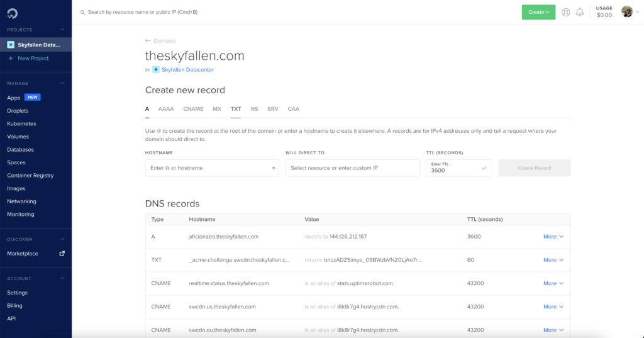Click the IP value 144.126.212.167

(348, 237)
